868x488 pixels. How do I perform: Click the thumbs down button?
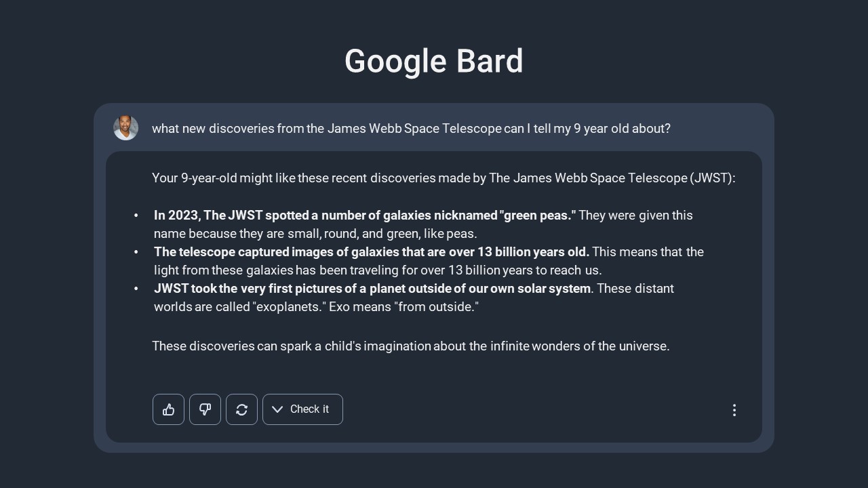[x=205, y=409]
